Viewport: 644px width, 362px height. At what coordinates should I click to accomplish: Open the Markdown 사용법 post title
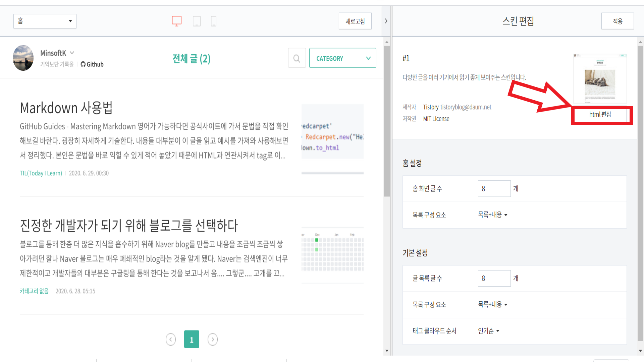pyautogui.click(x=66, y=108)
